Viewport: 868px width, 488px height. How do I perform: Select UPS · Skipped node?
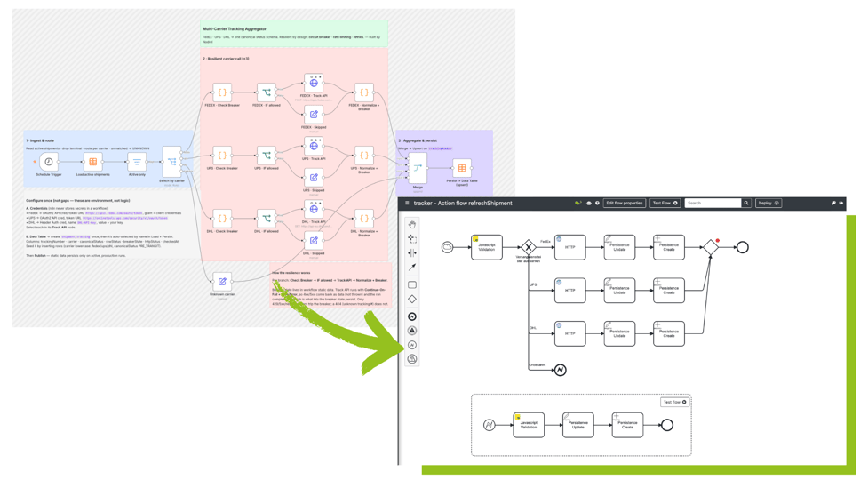click(x=314, y=178)
